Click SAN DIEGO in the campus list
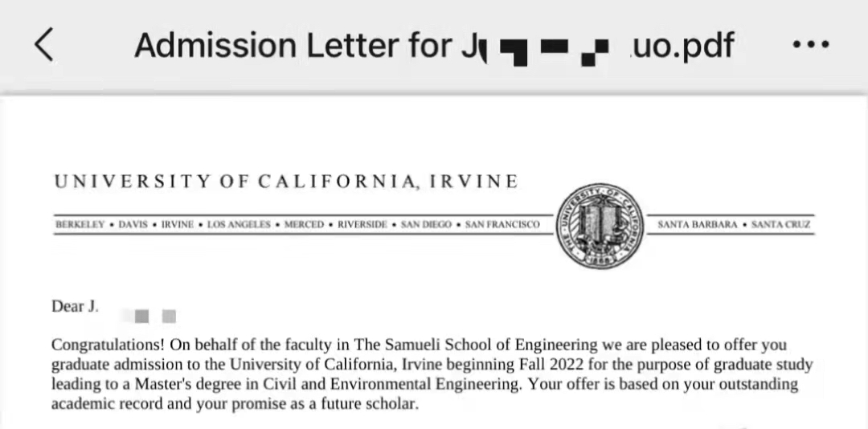The height and width of the screenshot is (429, 868). 426,225
